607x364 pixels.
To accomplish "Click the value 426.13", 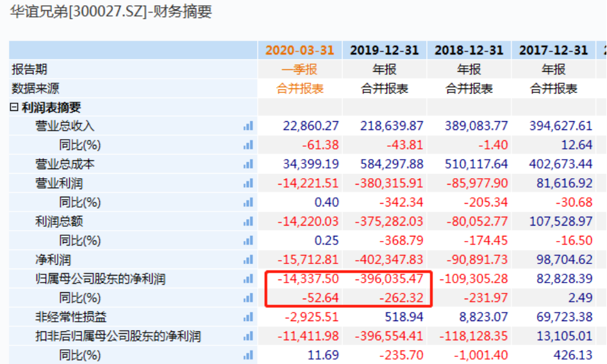I will pyautogui.click(x=573, y=354).
